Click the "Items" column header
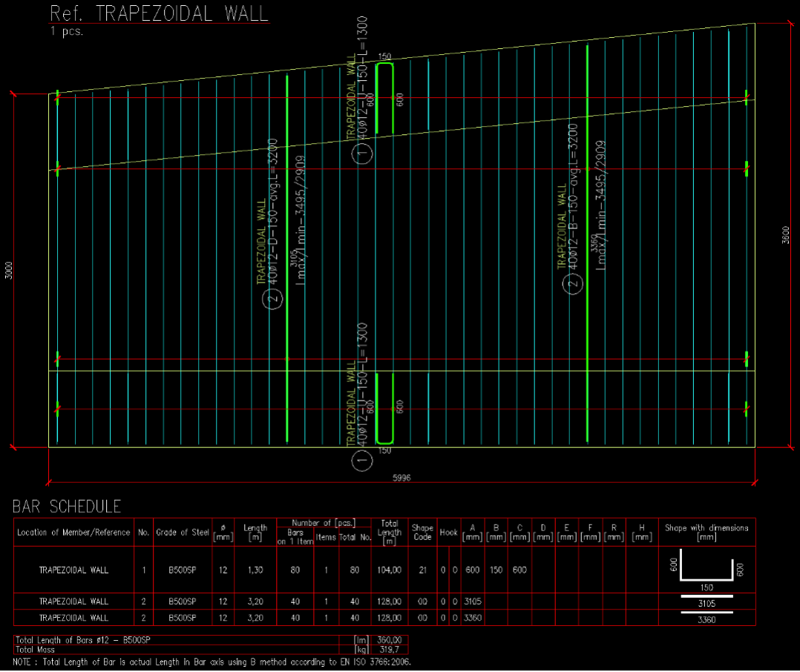The width and height of the screenshot is (800, 672). point(326,537)
